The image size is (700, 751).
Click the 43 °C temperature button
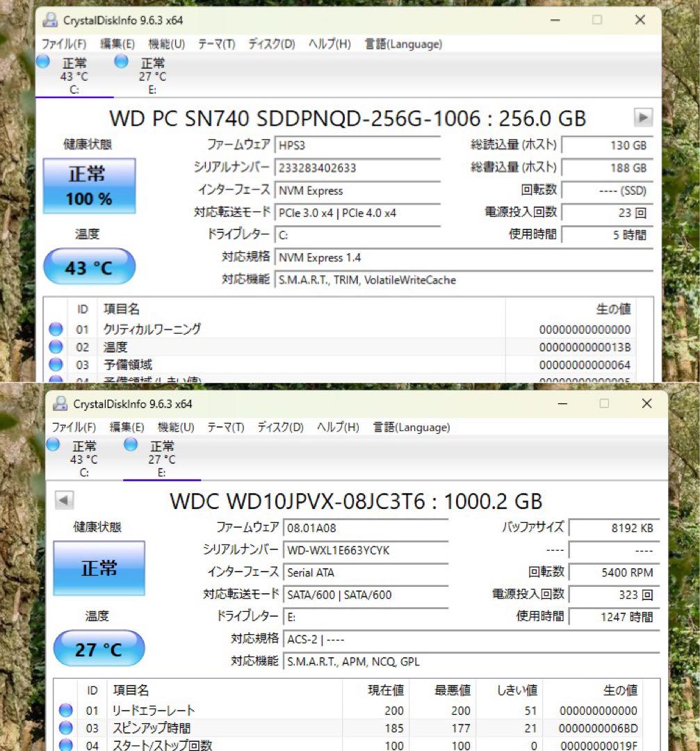pyautogui.click(x=90, y=267)
